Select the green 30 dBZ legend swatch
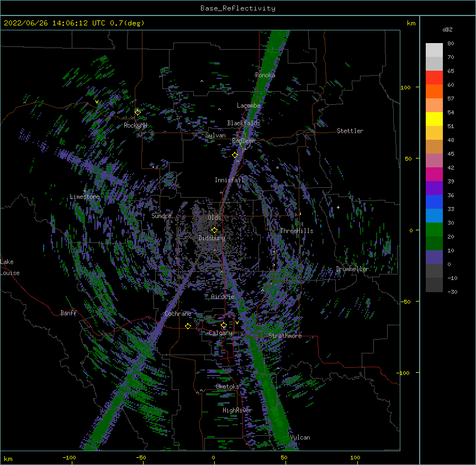 point(434,230)
